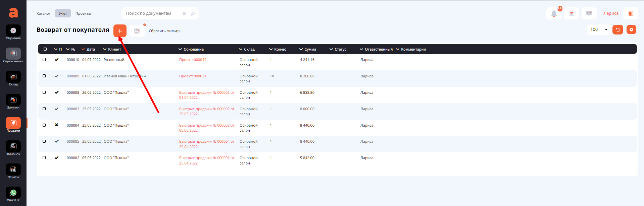Open the Склад sidebar section

(13, 77)
